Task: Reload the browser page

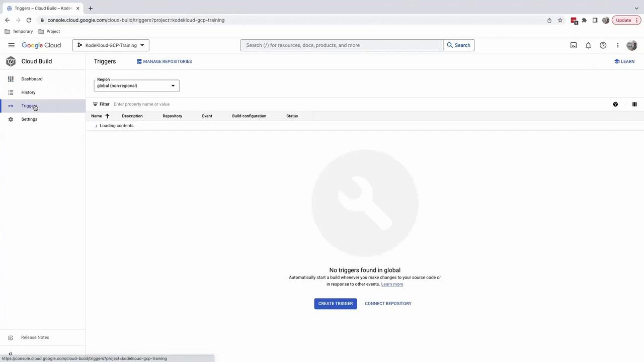Action: pyautogui.click(x=29, y=20)
